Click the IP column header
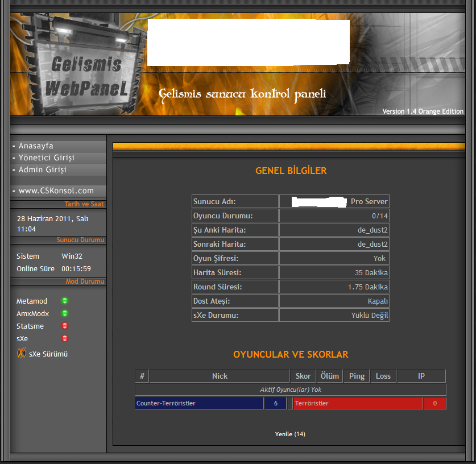The height and width of the screenshot is (464, 476). click(x=421, y=376)
